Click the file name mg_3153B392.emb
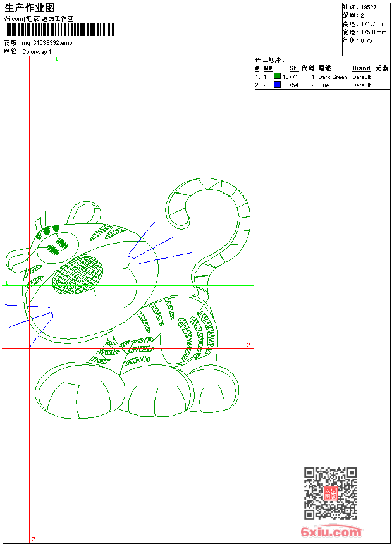The width and height of the screenshot is (392, 544). coord(46,43)
